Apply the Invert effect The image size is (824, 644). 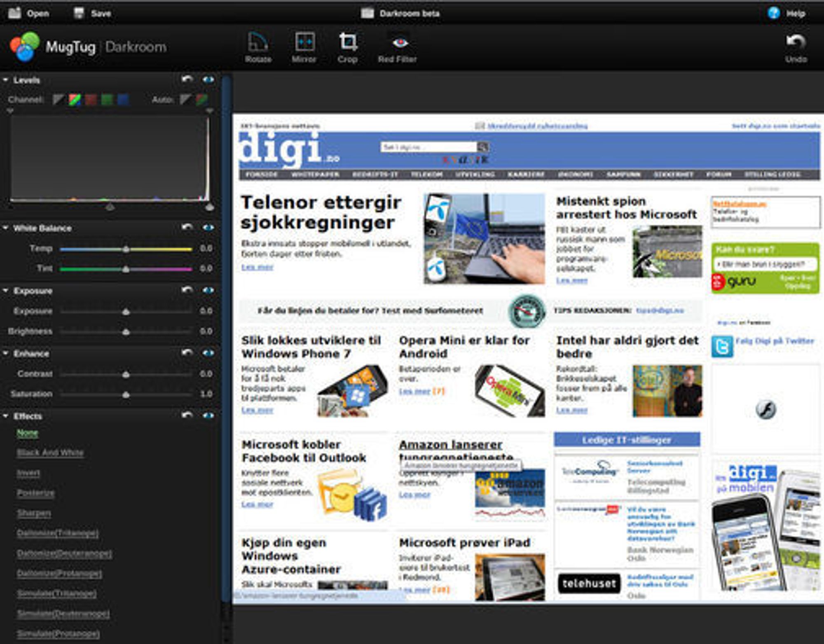[x=28, y=473]
